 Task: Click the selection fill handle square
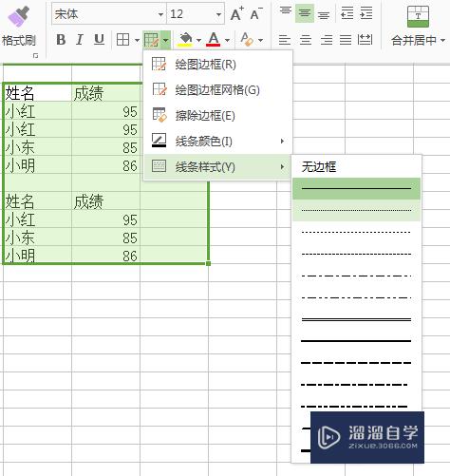(209, 263)
